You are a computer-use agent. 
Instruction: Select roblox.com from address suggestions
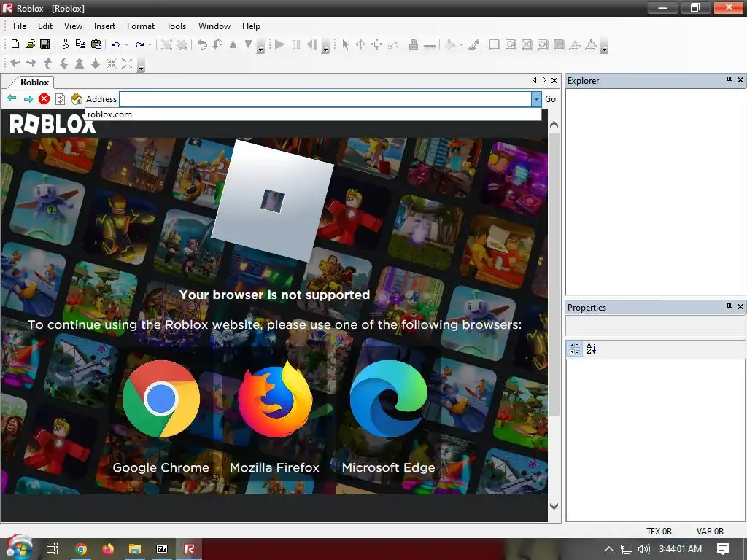click(x=313, y=114)
